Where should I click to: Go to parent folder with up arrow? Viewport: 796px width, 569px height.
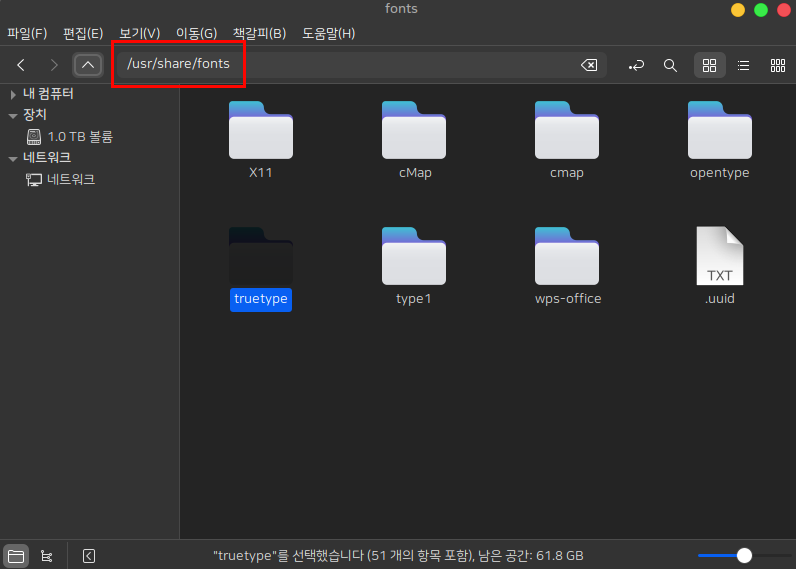pyautogui.click(x=88, y=65)
